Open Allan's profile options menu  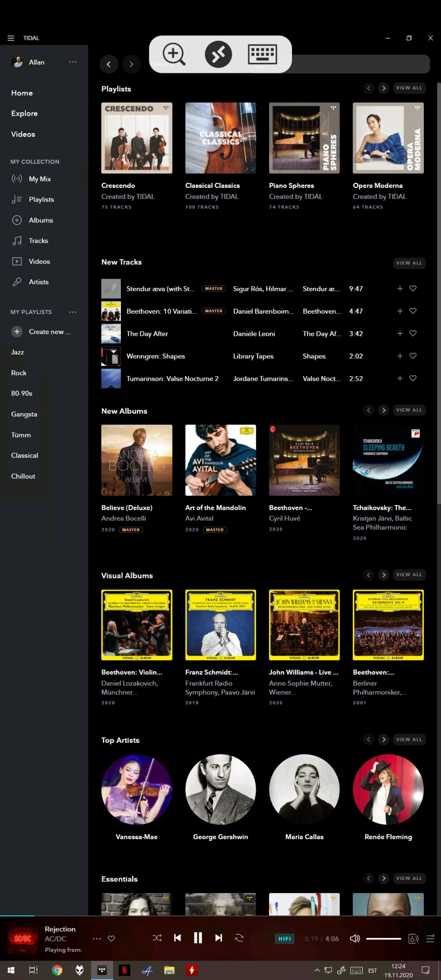pyautogui.click(x=73, y=62)
